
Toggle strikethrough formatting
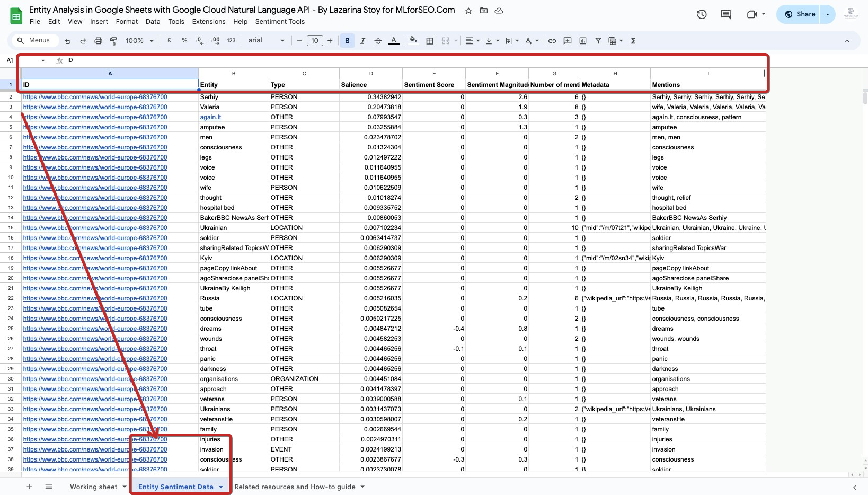point(378,41)
